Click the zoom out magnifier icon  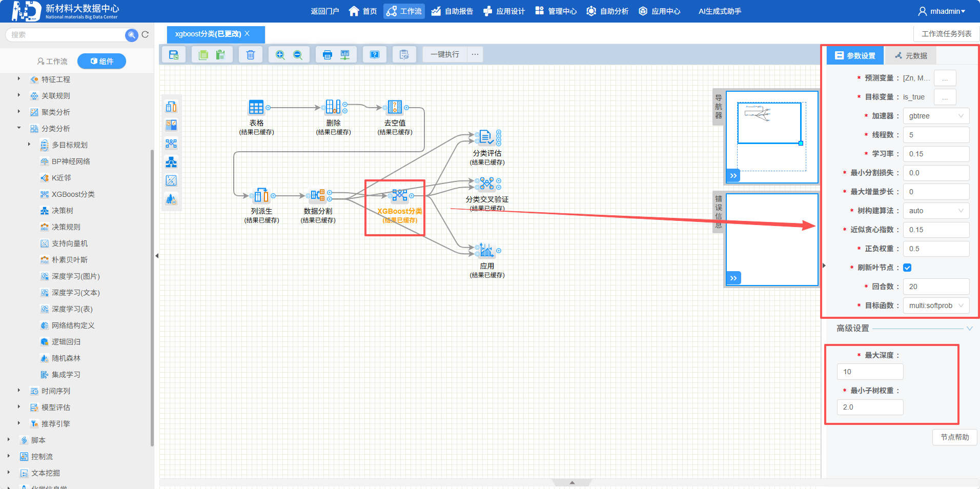click(x=298, y=55)
